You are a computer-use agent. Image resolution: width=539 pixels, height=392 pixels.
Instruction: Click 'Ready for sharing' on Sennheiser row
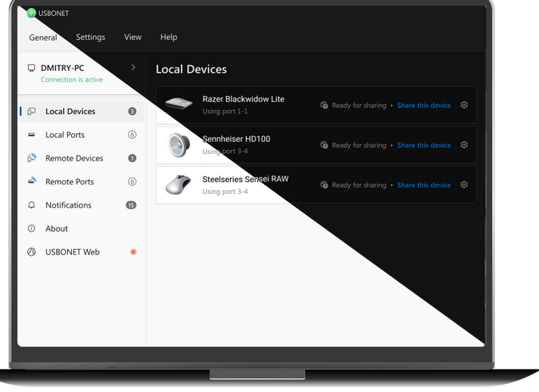(x=359, y=145)
